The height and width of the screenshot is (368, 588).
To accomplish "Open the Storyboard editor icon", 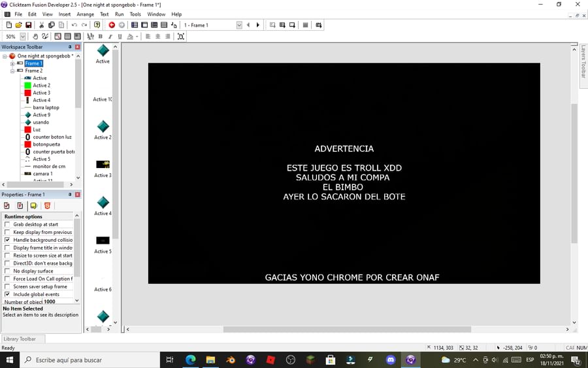I will pos(135,25).
